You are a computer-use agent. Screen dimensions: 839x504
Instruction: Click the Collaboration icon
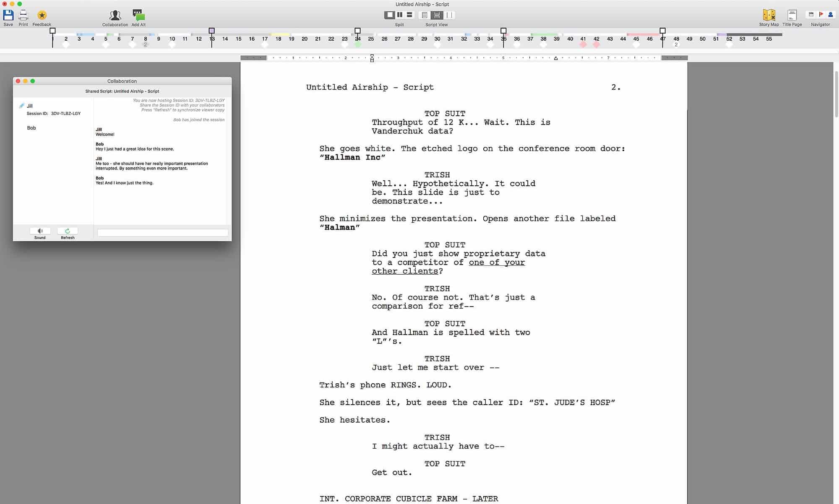pos(115,14)
